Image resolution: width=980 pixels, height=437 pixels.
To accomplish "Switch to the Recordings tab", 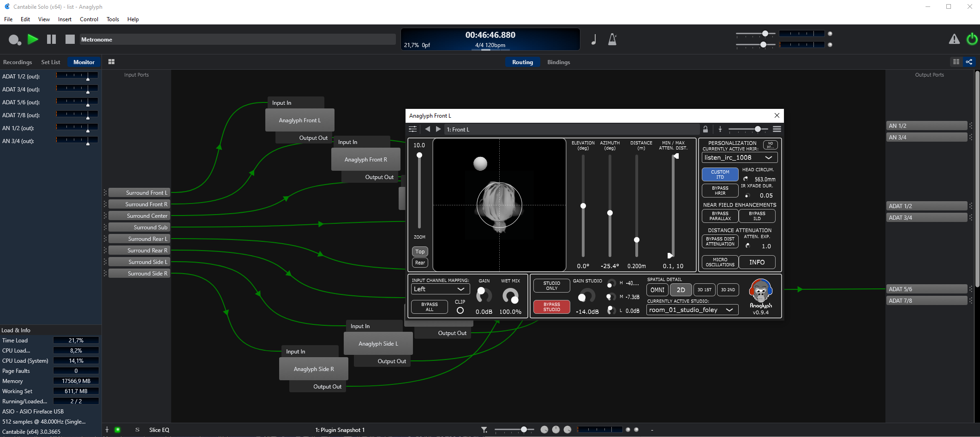I will tap(18, 62).
